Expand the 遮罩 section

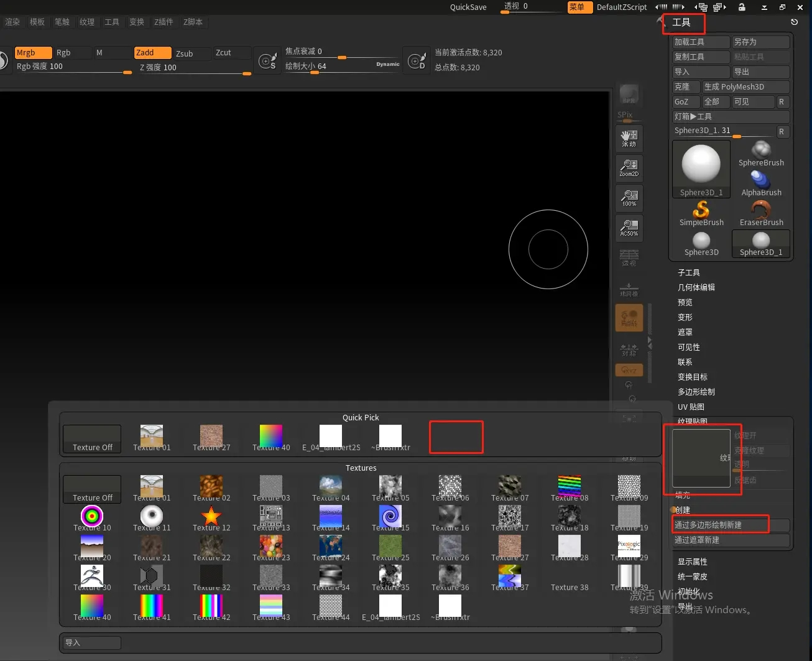pyautogui.click(x=685, y=332)
